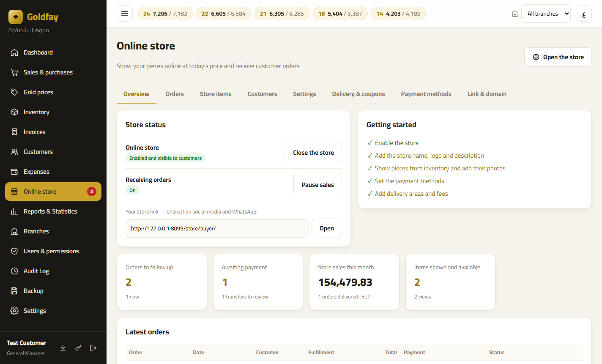The width and height of the screenshot is (602, 364).
Task: Click the 18 karat gold price chip
Action: coord(340,14)
